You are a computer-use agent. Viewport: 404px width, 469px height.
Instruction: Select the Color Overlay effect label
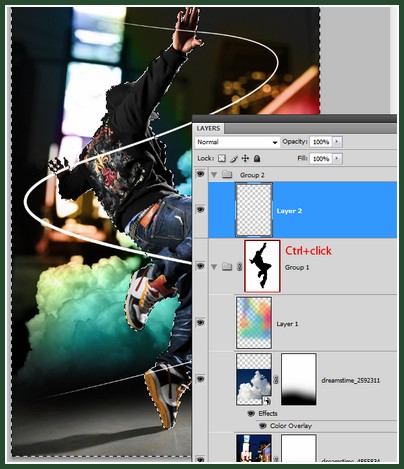[291, 426]
